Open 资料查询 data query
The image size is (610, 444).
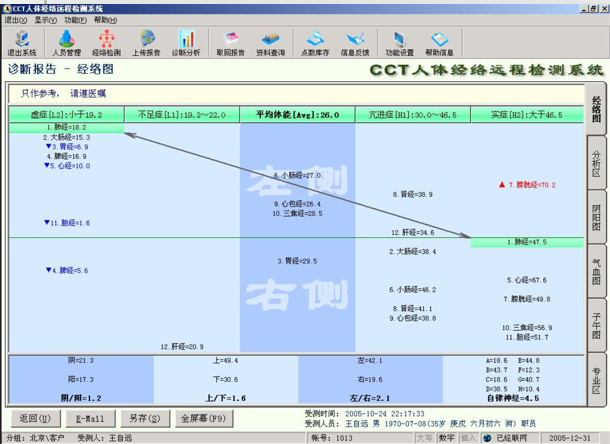point(271,42)
